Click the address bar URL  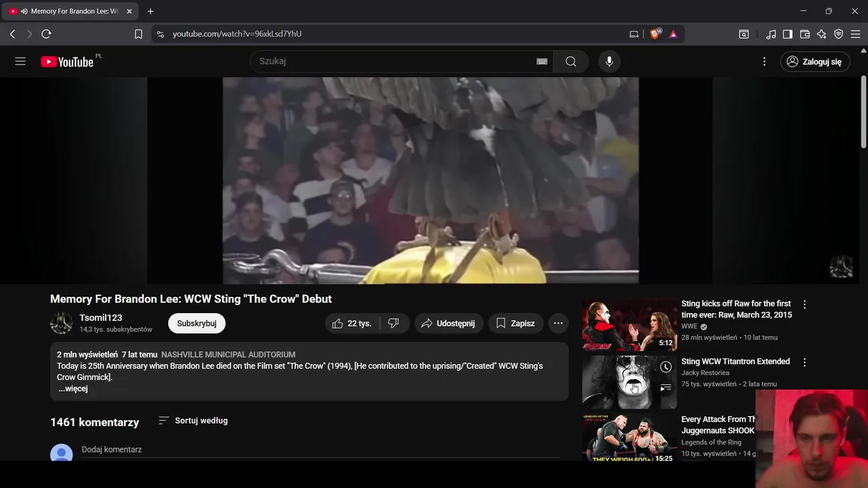tap(237, 34)
